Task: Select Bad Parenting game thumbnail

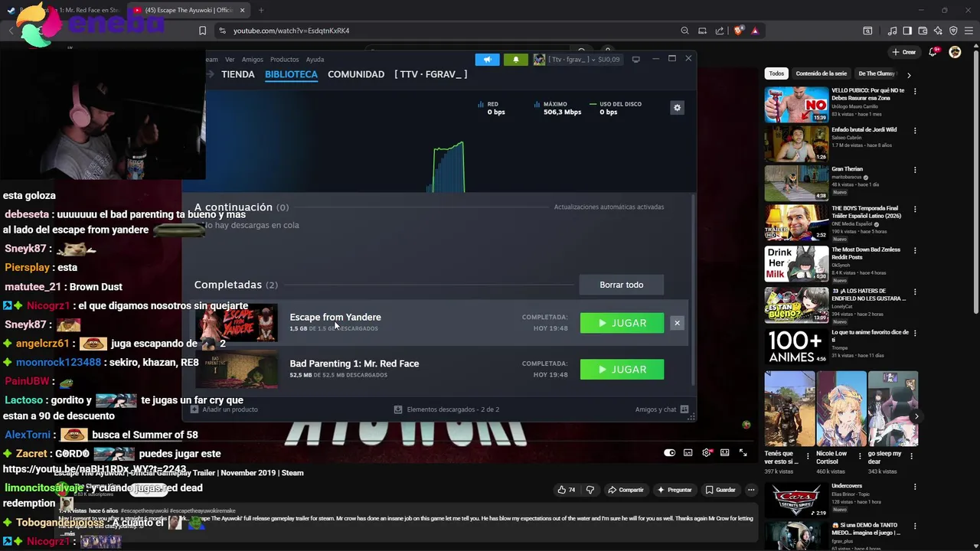Action: (237, 370)
